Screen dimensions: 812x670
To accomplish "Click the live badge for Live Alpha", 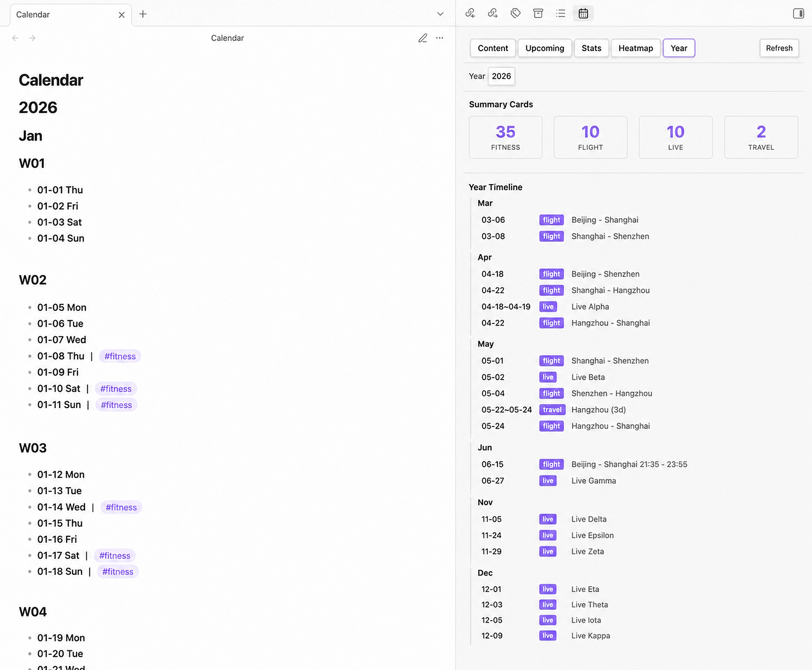I will click(548, 307).
